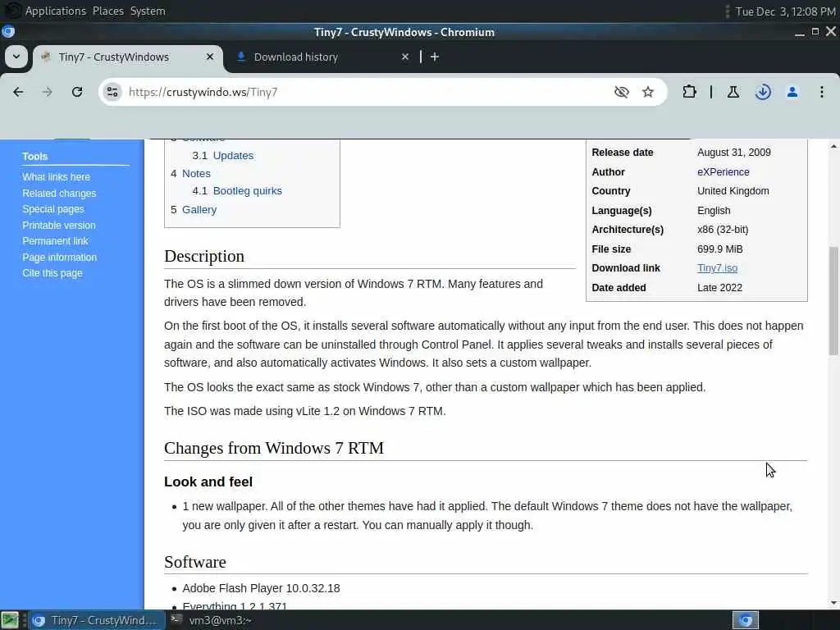Switch to vm3@vm3 terminal taskbar entry
This screenshot has height=630, width=840.
click(x=212, y=620)
